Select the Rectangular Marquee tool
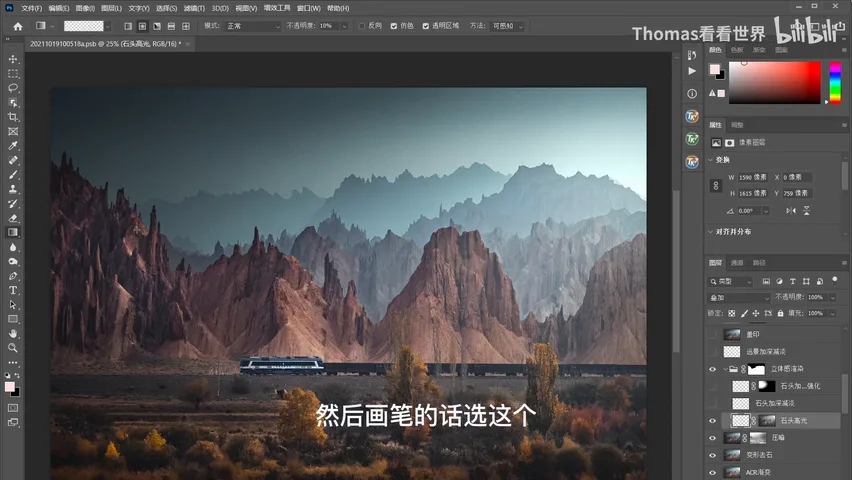The height and width of the screenshot is (480, 852). click(13, 73)
